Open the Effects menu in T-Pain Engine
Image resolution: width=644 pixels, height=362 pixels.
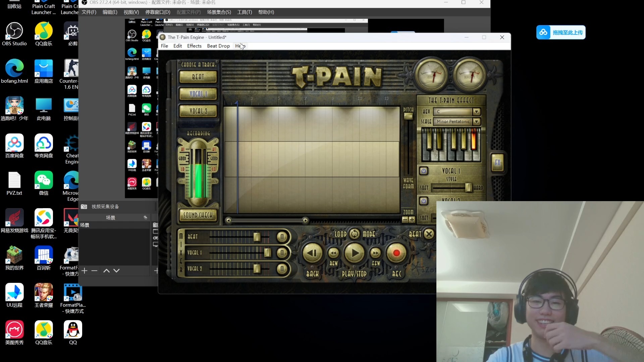pos(194,46)
